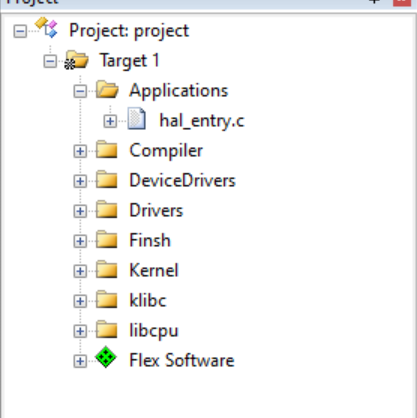
Task: Select the 'Project: project' label
Action: tap(129, 31)
